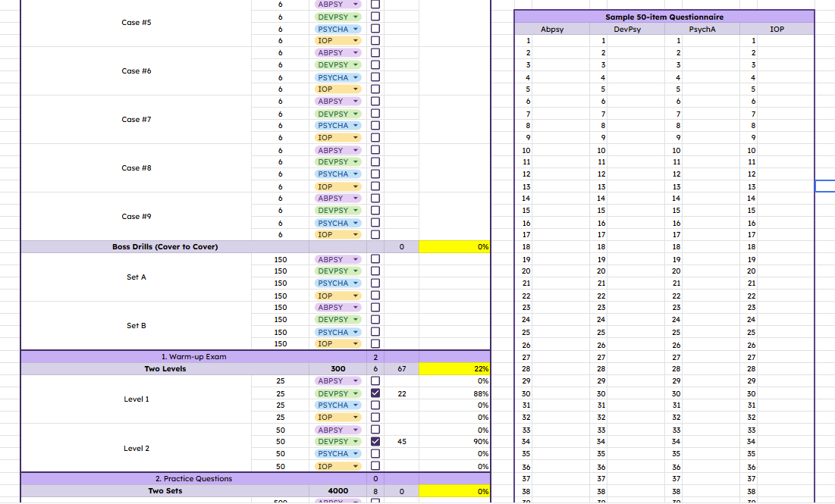Check the Level 1 PSYCHA checkbox
The height and width of the screenshot is (504, 835).
tap(375, 405)
